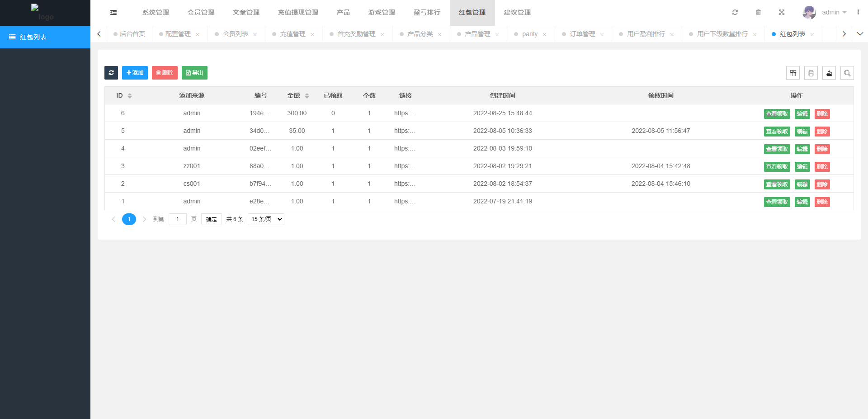Click the blue 添加 button

point(135,73)
